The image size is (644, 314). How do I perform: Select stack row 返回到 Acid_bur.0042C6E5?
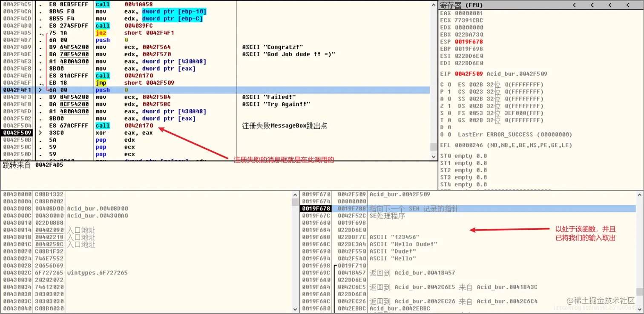point(469,287)
